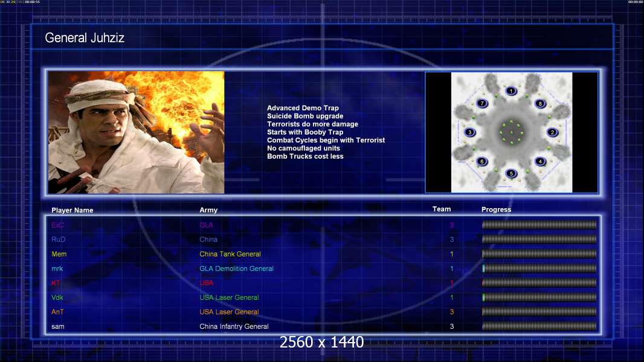Click China Tank General army text
Viewport: 644px width, 362px height.
230,254
